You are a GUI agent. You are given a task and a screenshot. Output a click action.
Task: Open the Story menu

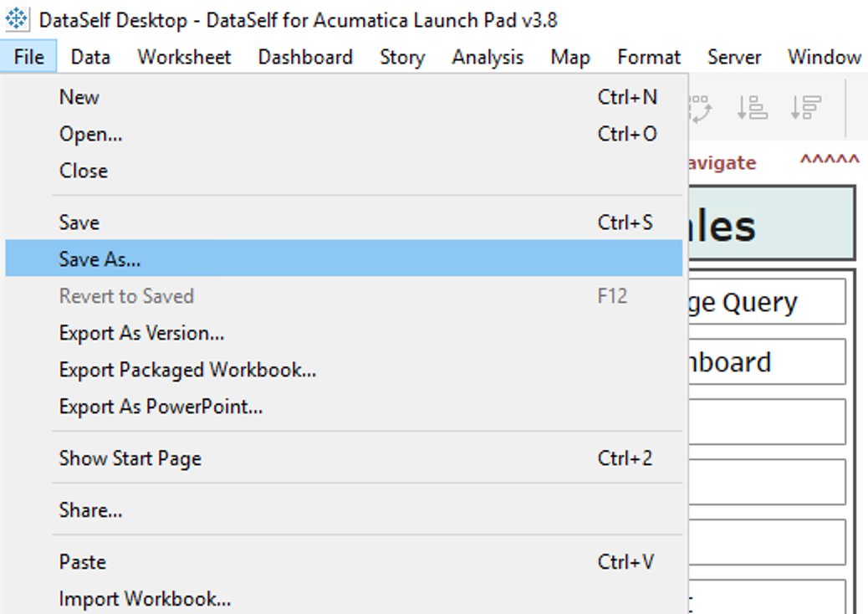click(x=402, y=57)
